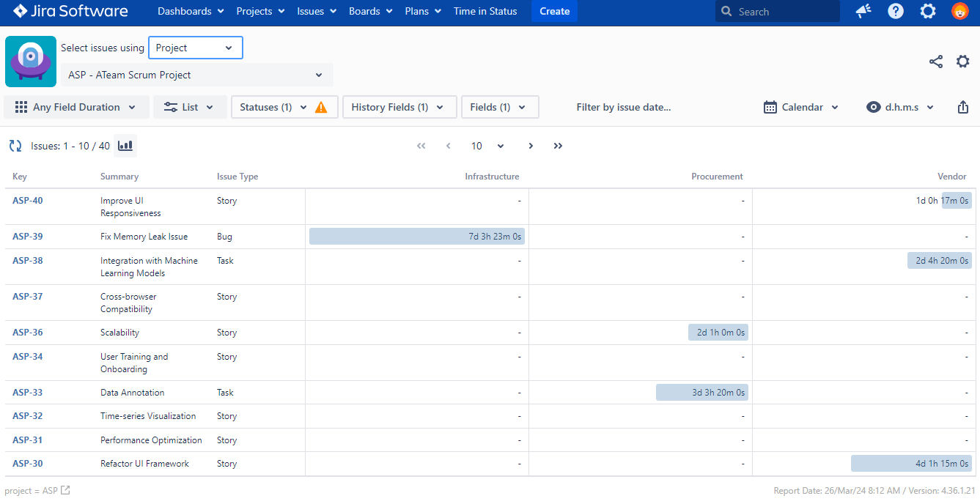
Task: Click the 7d 3h 23m Infrastructure duration bar
Action: coord(417,237)
